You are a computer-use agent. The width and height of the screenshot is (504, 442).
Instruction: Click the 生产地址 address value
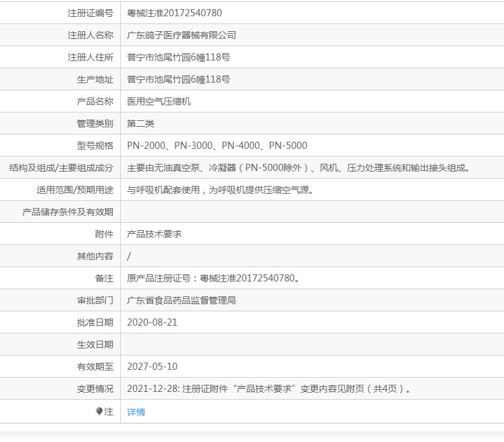[179, 79]
